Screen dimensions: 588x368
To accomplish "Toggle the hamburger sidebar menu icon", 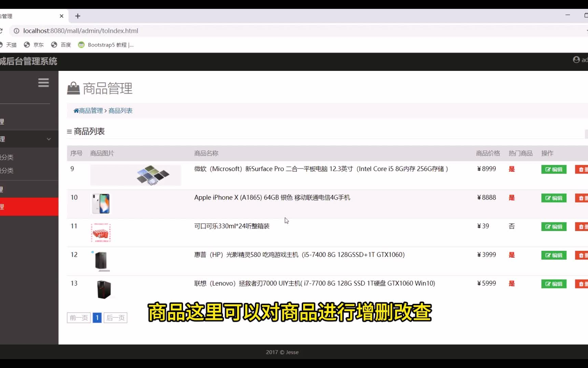I will (44, 82).
